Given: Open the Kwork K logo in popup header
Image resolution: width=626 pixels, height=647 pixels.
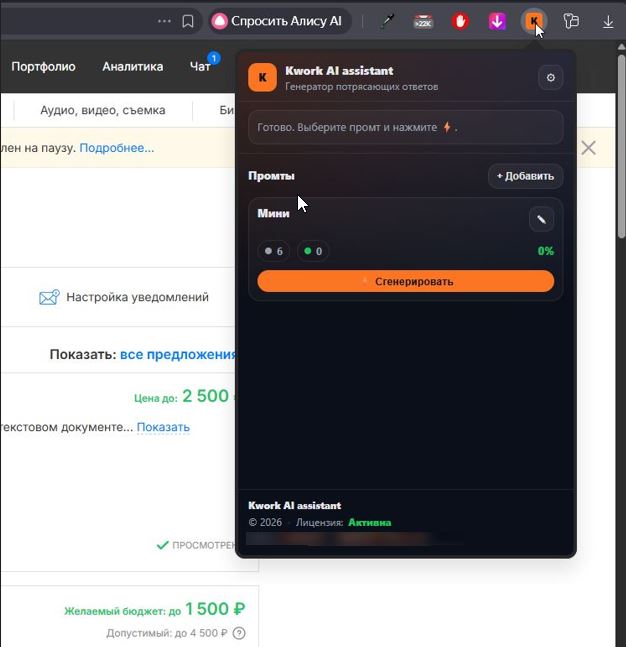Looking at the screenshot, I should click(262, 78).
